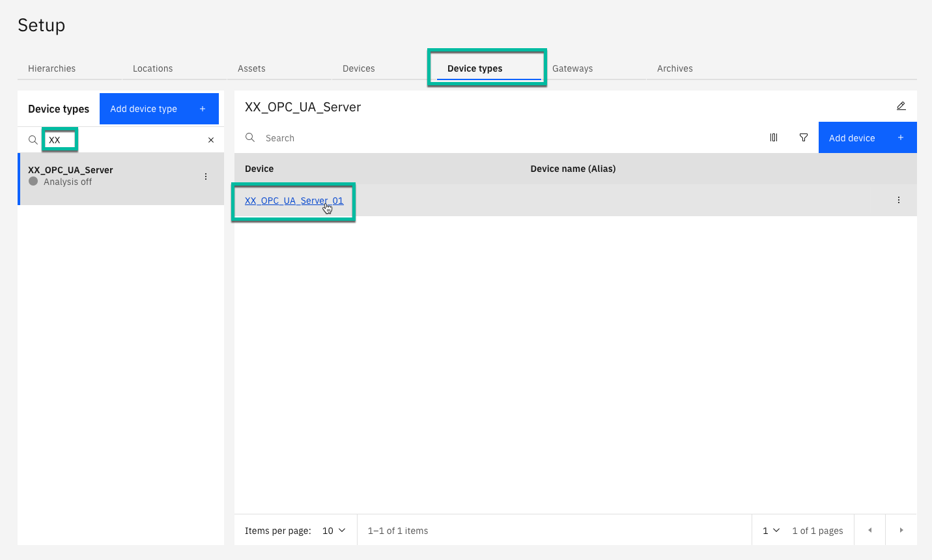Viewport: 932px width, 560px height.
Task: Click the 1 of 1 pages text
Action: (x=817, y=531)
